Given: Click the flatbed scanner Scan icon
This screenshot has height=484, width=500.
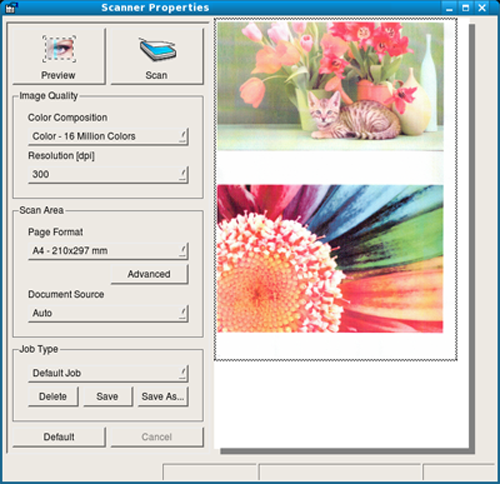Looking at the screenshot, I should coord(157,49).
